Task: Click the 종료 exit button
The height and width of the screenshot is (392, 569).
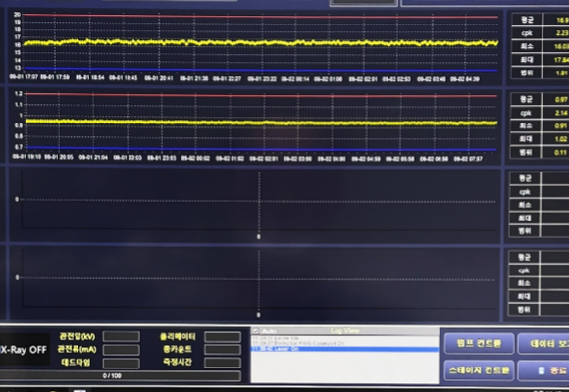Action: [544, 370]
